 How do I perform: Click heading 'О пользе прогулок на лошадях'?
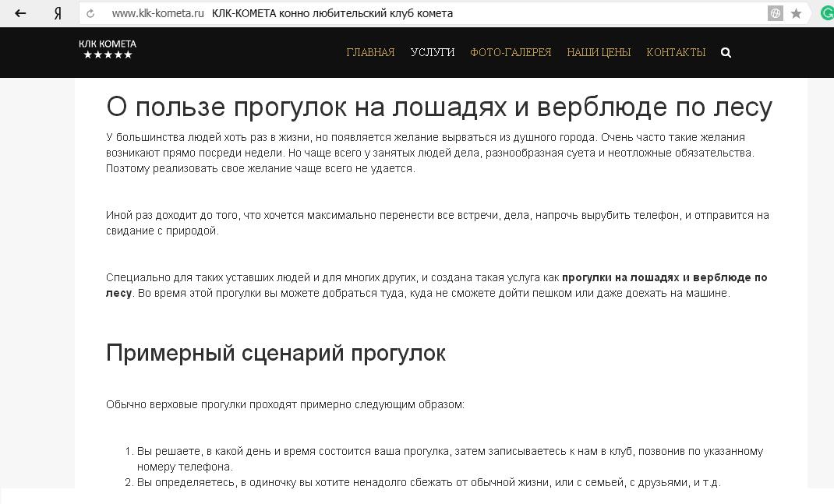click(x=439, y=107)
